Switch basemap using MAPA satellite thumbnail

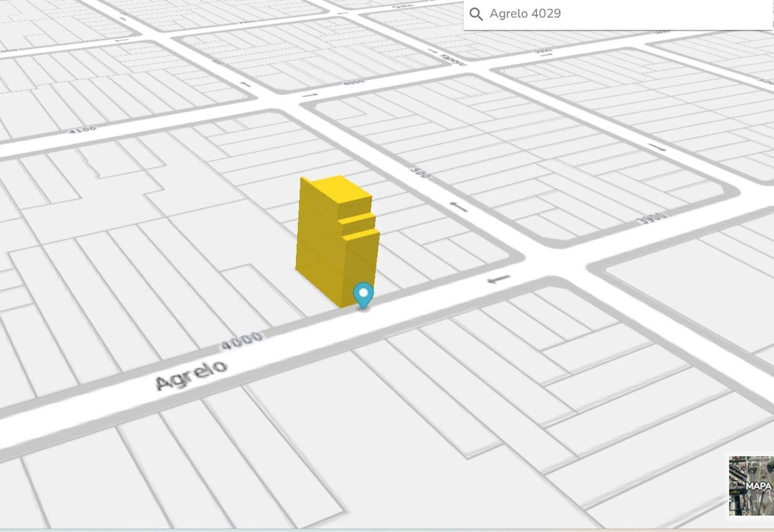point(751,485)
